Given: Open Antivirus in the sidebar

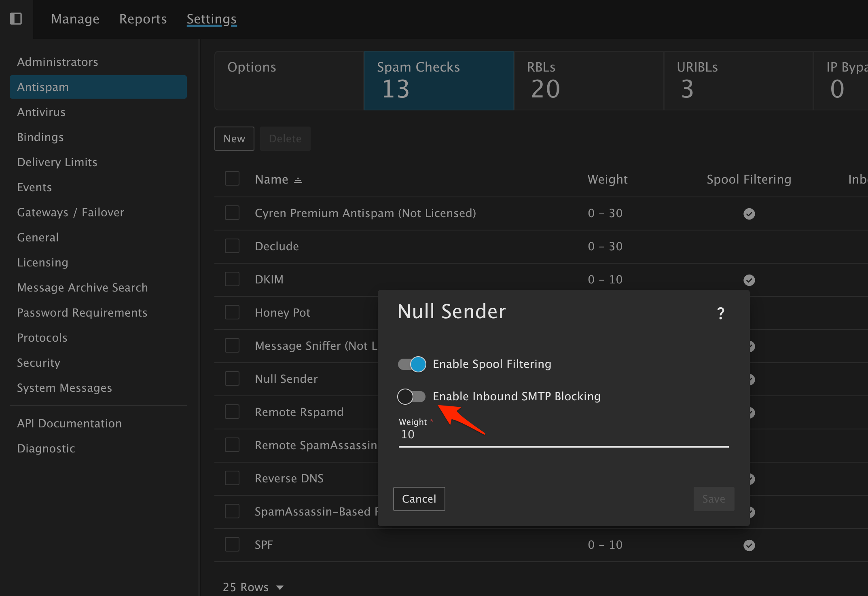Looking at the screenshot, I should pyautogui.click(x=41, y=112).
